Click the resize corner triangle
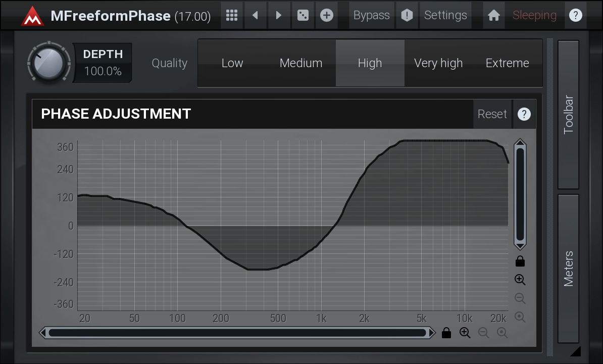Viewport: 603px width, 364px height. tap(575, 351)
